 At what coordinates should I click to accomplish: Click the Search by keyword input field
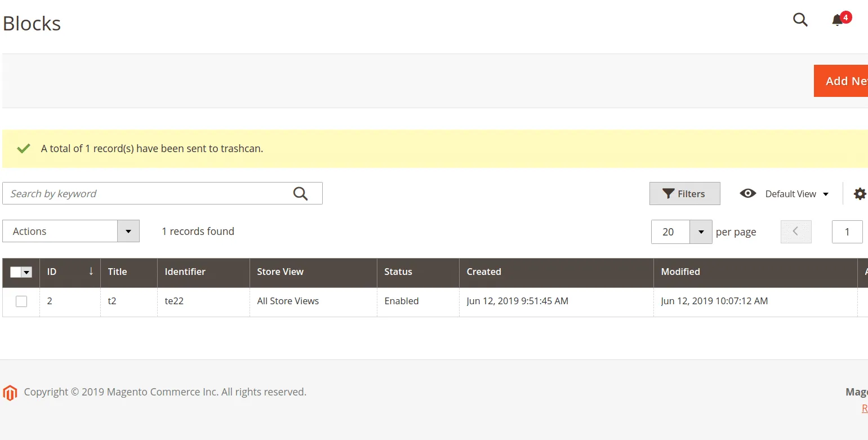146,194
